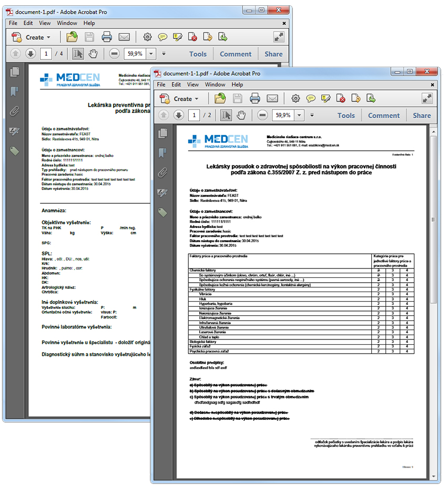
Task: Open the Help menu in document-1-1.pdf window
Action: pos(237,85)
